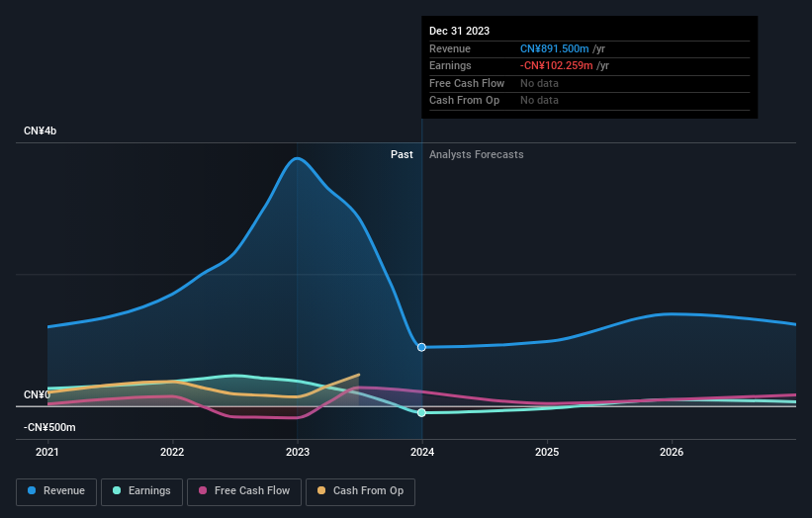Image resolution: width=812 pixels, height=518 pixels.
Task: Toggle the Revenue legend series
Action: pyautogui.click(x=56, y=491)
